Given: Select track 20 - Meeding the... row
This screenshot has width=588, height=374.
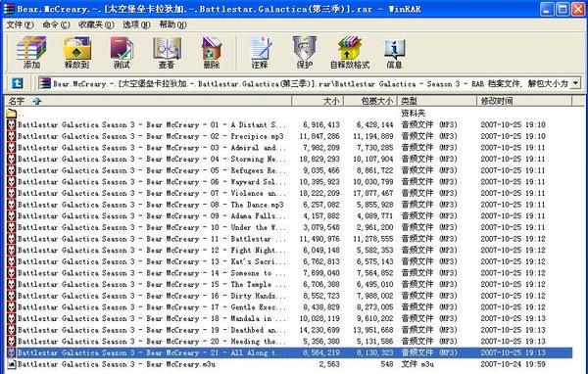Looking at the screenshot, I should click(x=289, y=342).
